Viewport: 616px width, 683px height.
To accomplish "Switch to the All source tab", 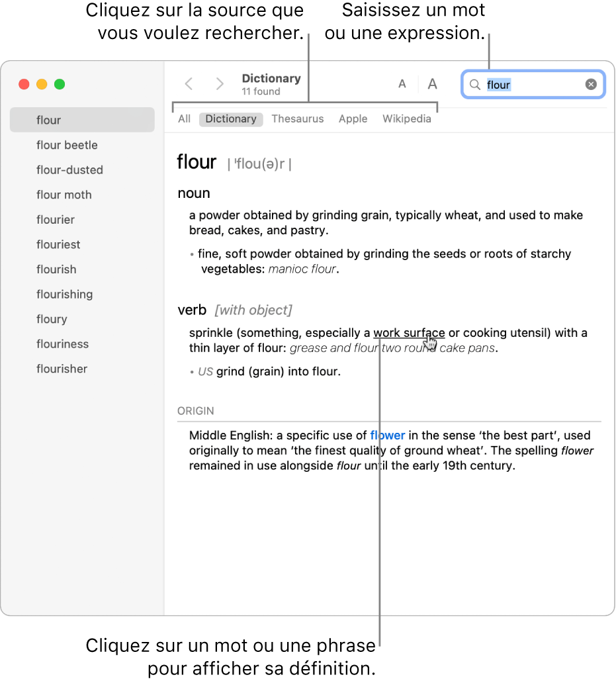I will click(184, 119).
